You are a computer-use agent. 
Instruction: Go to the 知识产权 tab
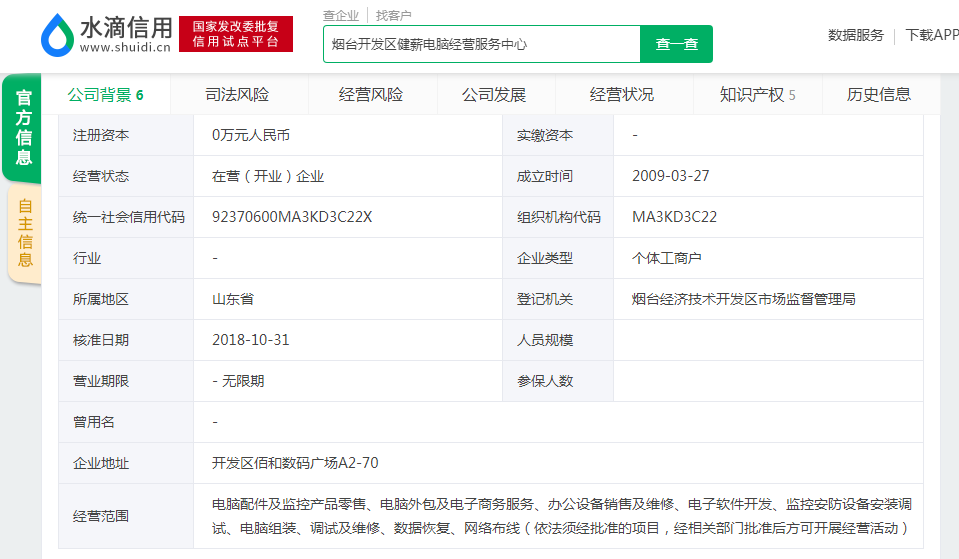point(757,95)
